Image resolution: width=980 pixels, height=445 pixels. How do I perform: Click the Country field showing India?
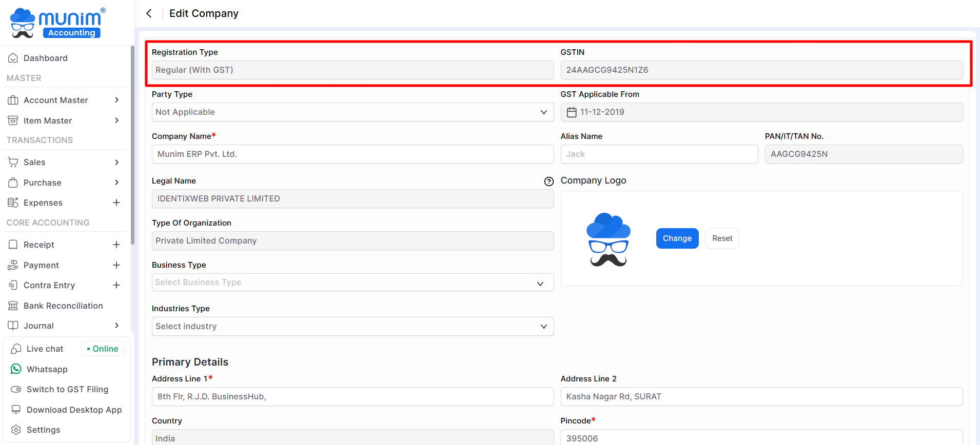point(352,437)
